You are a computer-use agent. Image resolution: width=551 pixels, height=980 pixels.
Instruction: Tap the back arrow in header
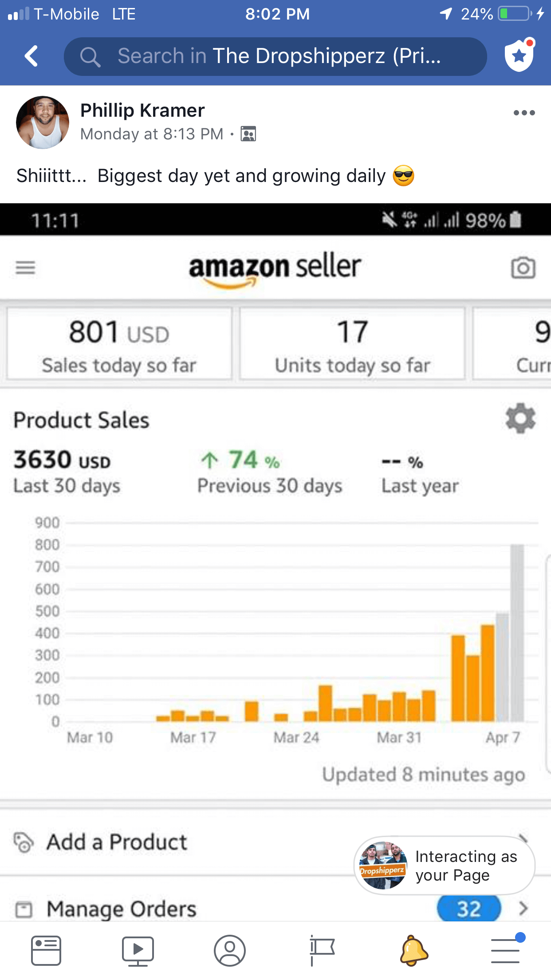pyautogui.click(x=31, y=56)
